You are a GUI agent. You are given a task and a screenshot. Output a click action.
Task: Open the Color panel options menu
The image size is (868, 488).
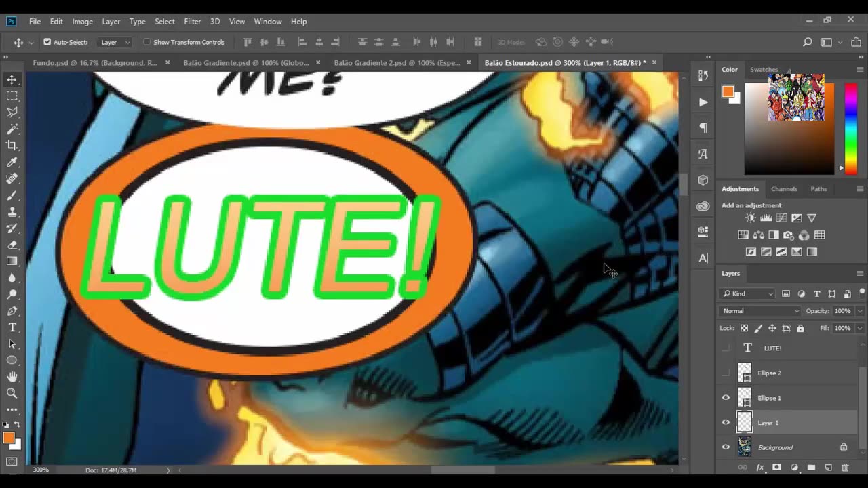(860, 70)
